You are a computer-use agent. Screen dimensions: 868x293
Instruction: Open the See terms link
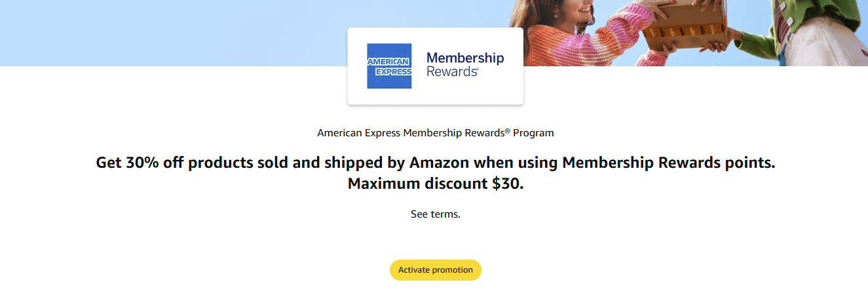(x=436, y=214)
